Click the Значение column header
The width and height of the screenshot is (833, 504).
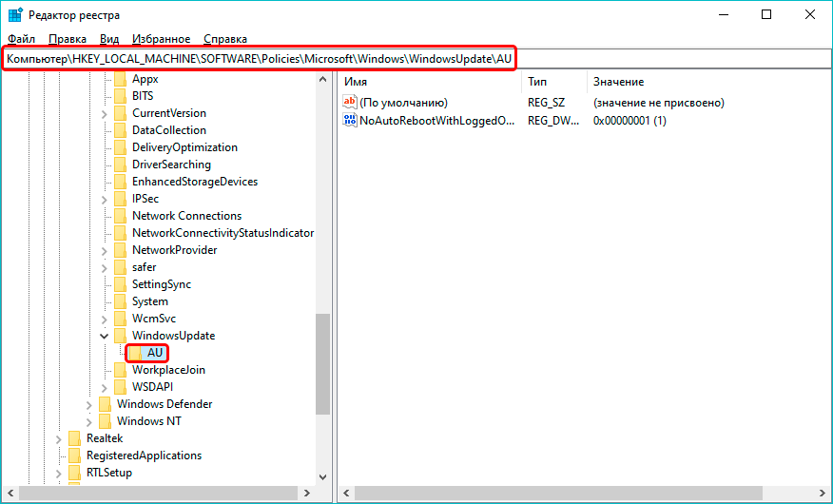pyautogui.click(x=709, y=82)
